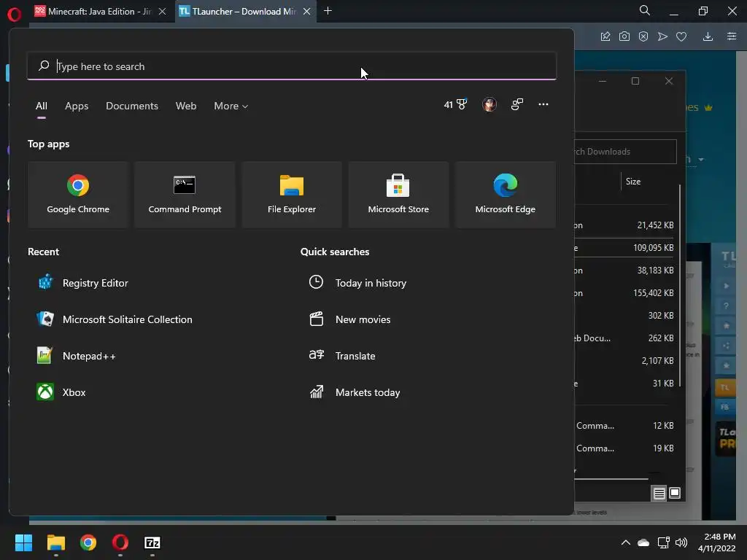Select the 21,452 KB file row
This screenshot has width=747, height=560.
pos(625,225)
